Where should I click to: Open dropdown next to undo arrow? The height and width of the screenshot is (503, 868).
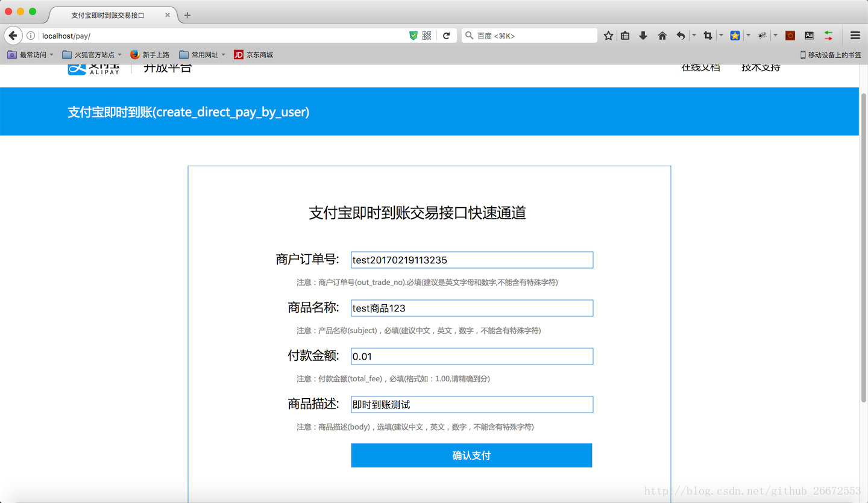tap(694, 36)
